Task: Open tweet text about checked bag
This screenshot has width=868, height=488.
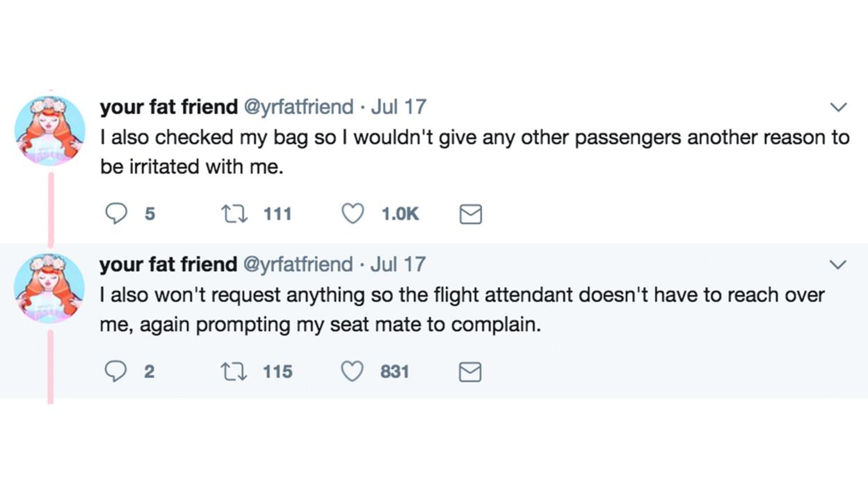Action: click(473, 152)
